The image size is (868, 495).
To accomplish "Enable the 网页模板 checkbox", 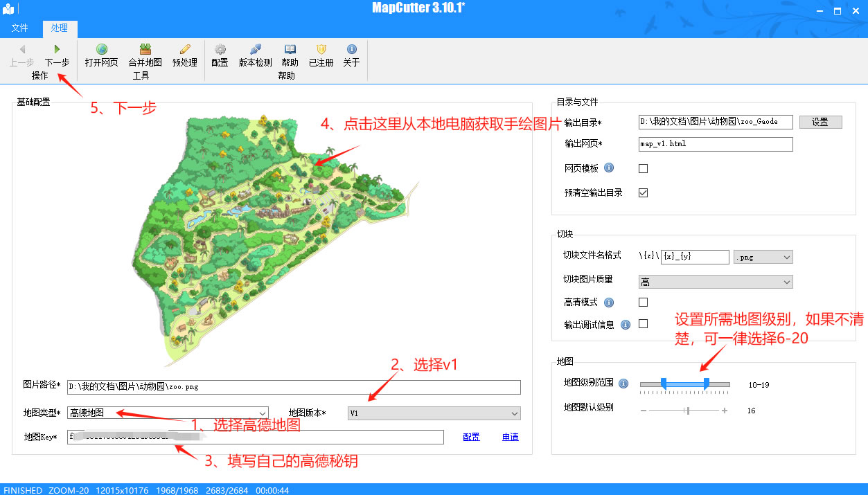I will (x=643, y=168).
